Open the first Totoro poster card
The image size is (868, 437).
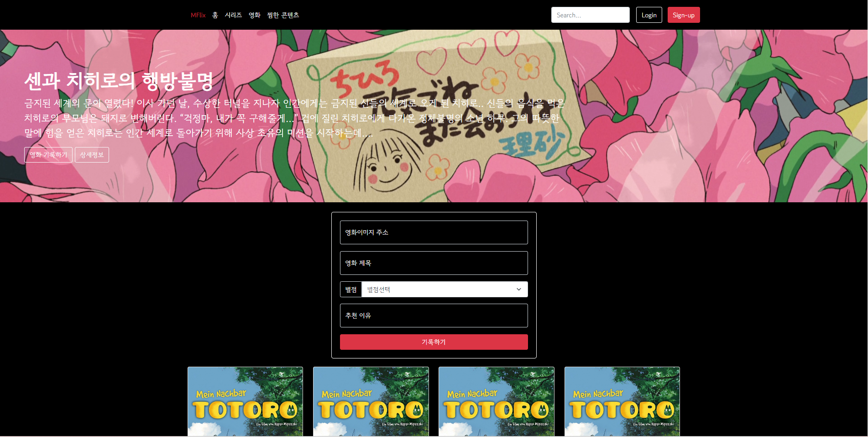tap(245, 401)
